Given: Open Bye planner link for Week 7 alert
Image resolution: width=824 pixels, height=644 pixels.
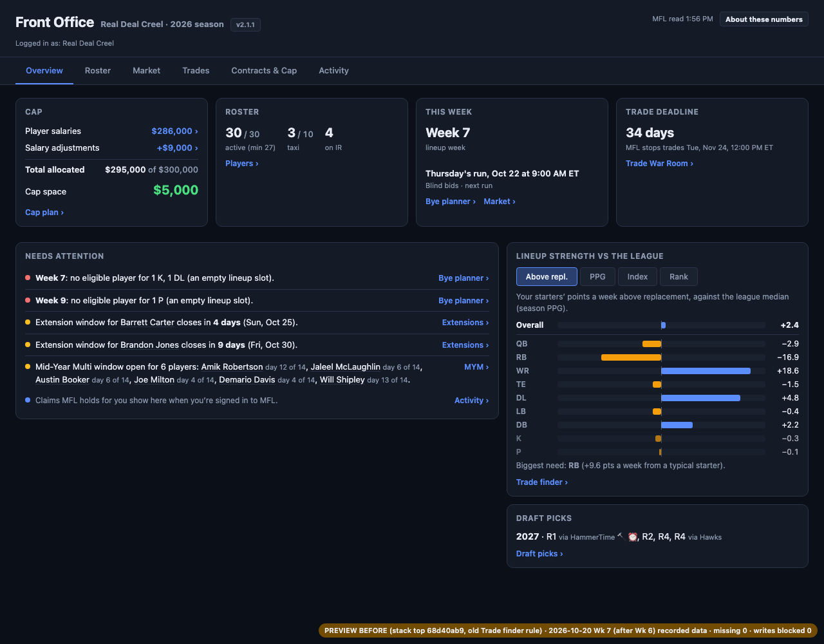Looking at the screenshot, I should (x=464, y=278).
